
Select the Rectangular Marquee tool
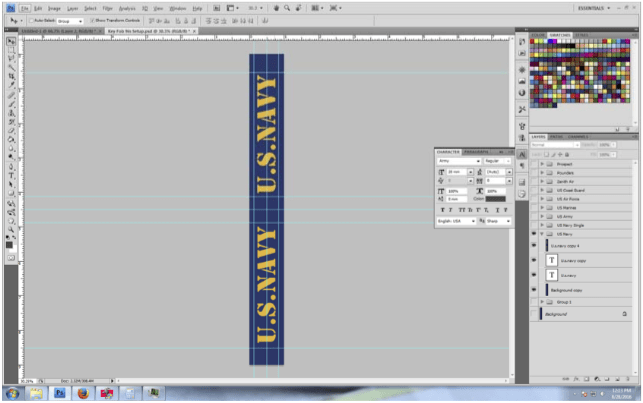coord(11,50)
